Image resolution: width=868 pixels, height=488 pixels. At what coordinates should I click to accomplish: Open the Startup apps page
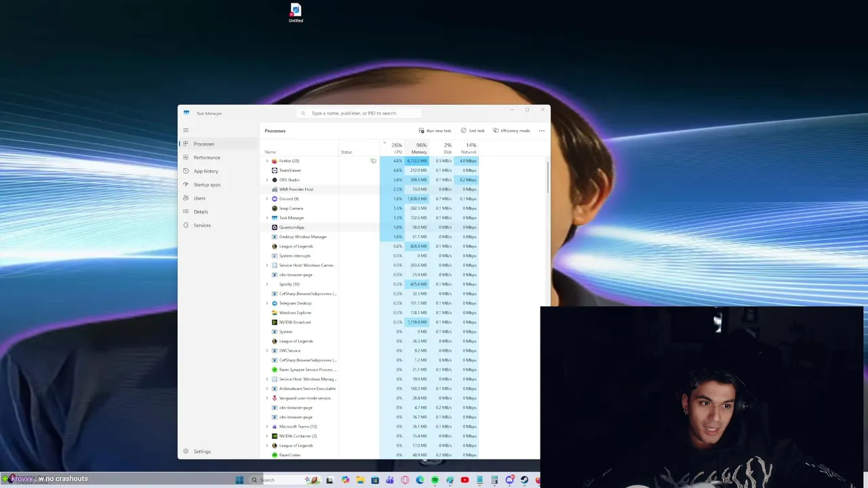point(218,184)
